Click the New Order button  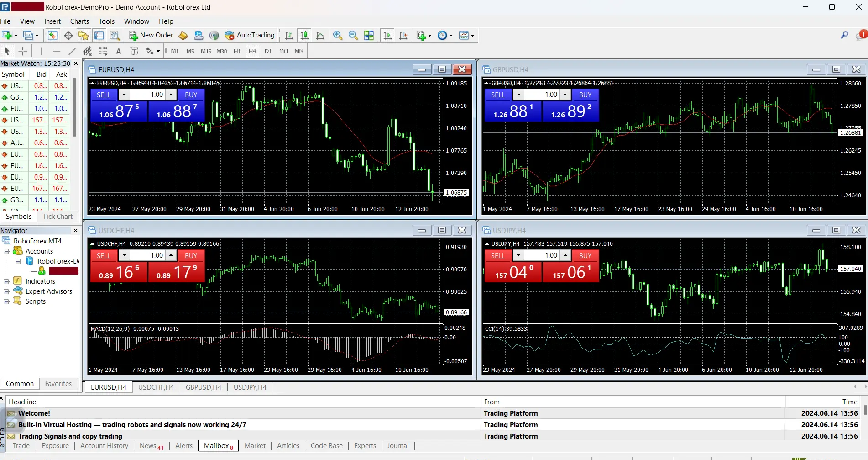151,35
